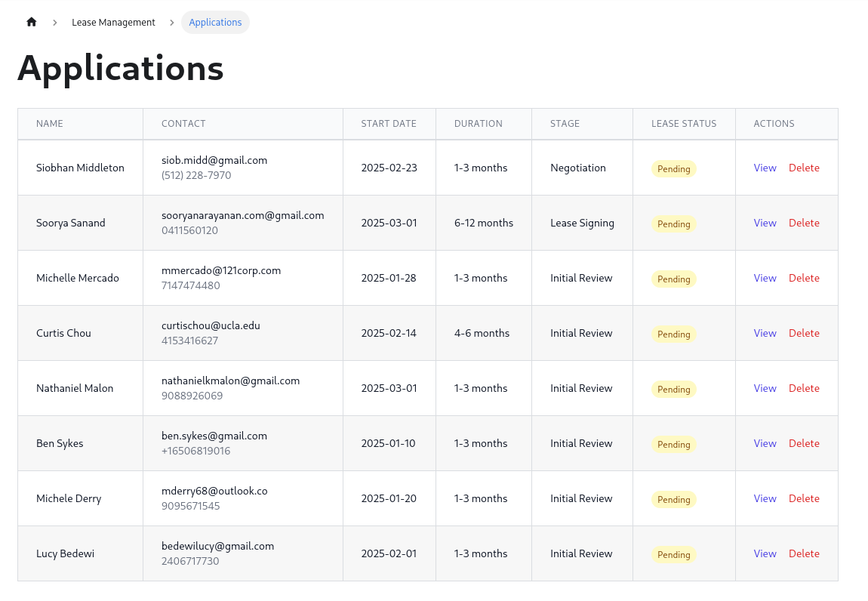The image size is (868, 601).
Task: Delete Michele Derry's application
Action: 804,498
